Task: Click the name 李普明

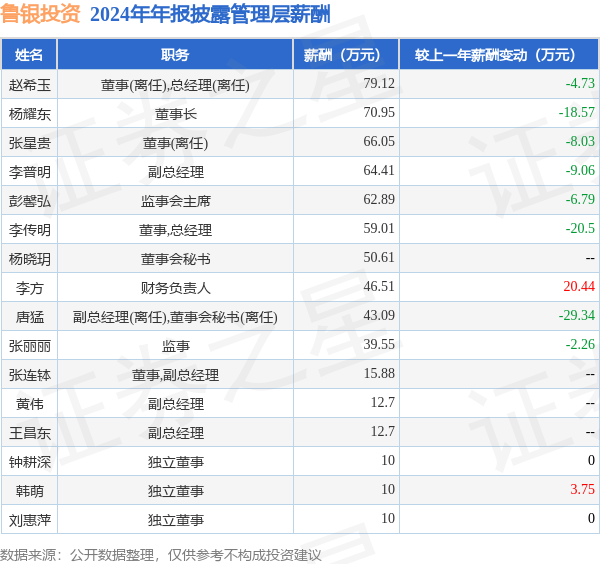Action: [x=29, y=172]
